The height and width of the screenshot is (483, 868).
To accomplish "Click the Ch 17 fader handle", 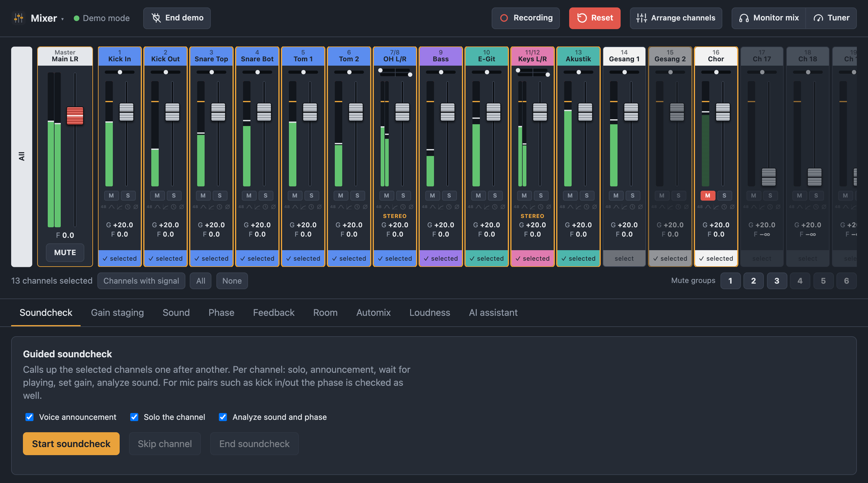I will pyautogui.click(x=769, y=177).
